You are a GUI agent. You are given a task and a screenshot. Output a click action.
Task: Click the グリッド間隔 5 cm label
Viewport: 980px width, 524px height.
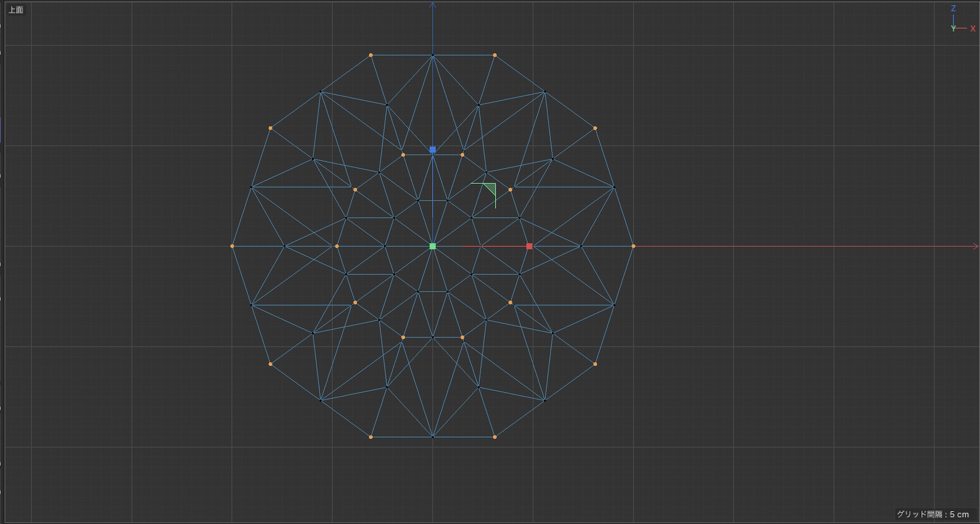coord(932,514)
